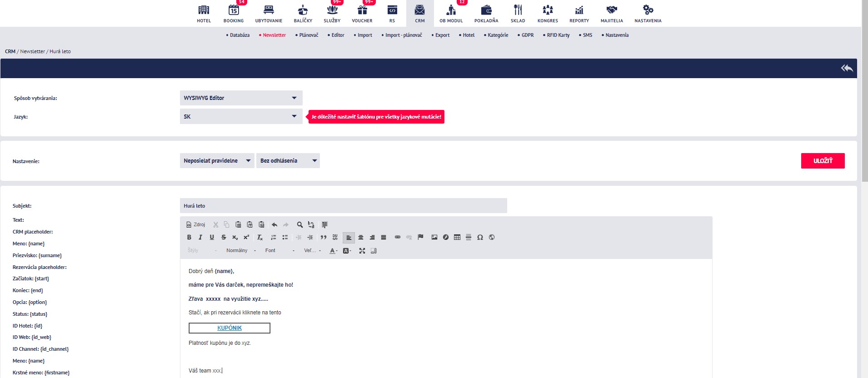This screenshot has width=868, height=378.
Task: Open the WYSIWYG Editor dropdown
Action: pos(241,98)
